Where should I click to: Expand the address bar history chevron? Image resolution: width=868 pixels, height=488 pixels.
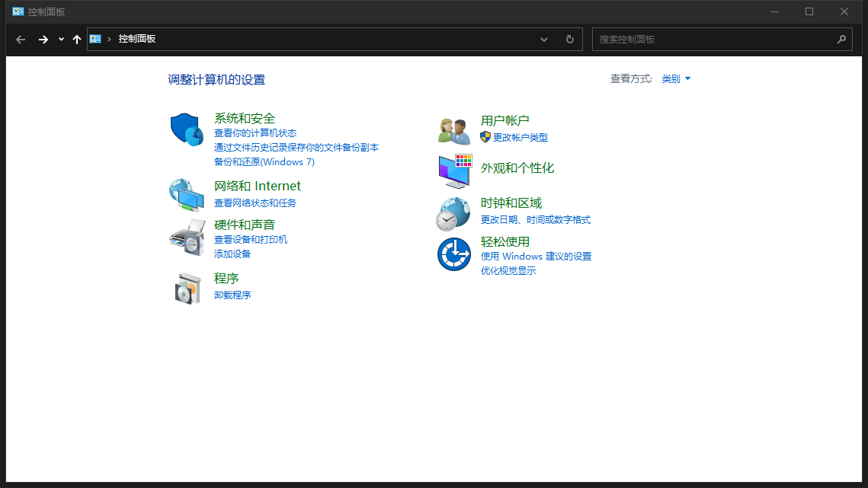coord(543,39)
